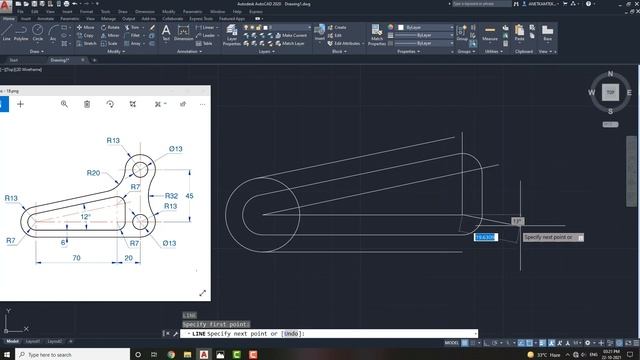Click Match Layer button
Screen dimensions: 640x360
pos(290,43)
